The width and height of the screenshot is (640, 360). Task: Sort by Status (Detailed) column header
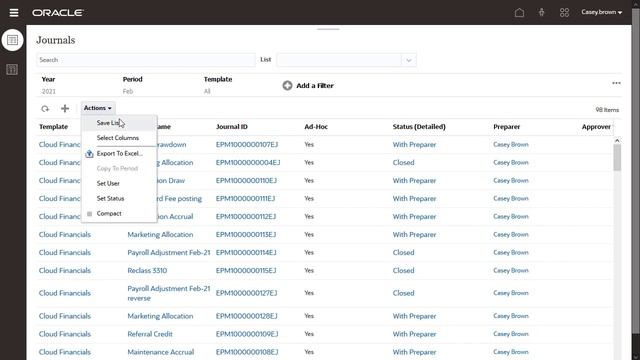tap(419, 127)
